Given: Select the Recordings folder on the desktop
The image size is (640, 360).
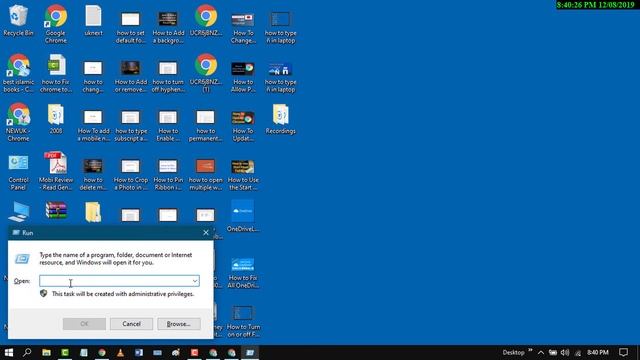Looking at the screenshot, I should pos(280,119).
